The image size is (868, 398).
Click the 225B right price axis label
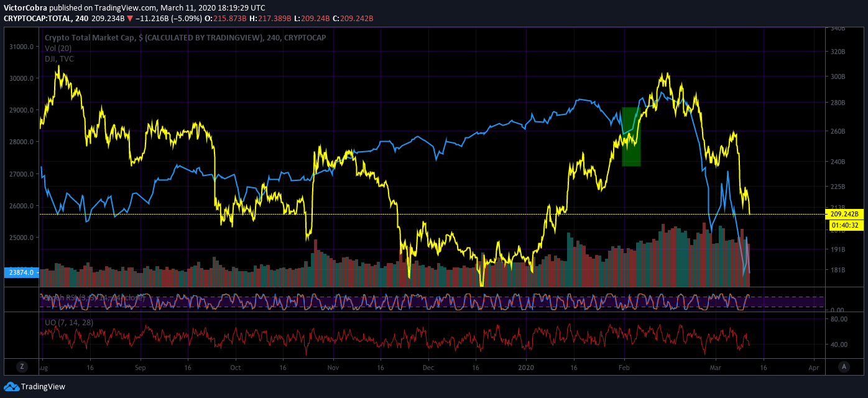point(838,187)
